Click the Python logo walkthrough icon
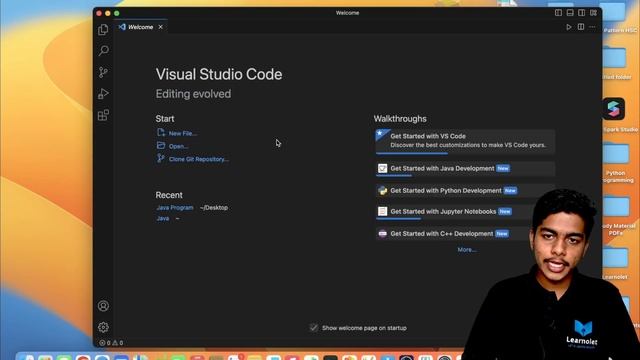 (x=382, y=191)
